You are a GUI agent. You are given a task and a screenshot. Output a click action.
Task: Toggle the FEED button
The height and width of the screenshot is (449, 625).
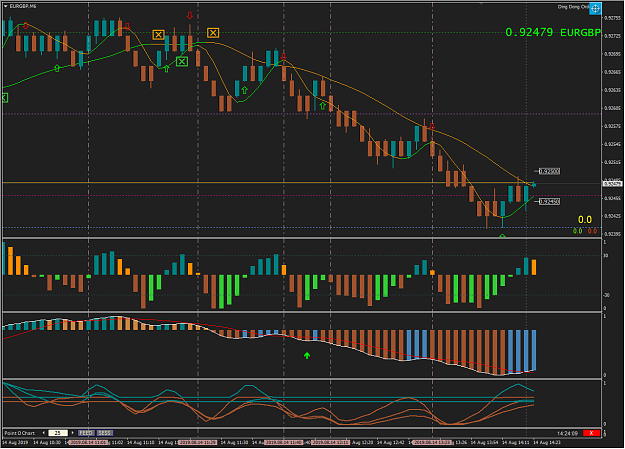pos(86,433)
